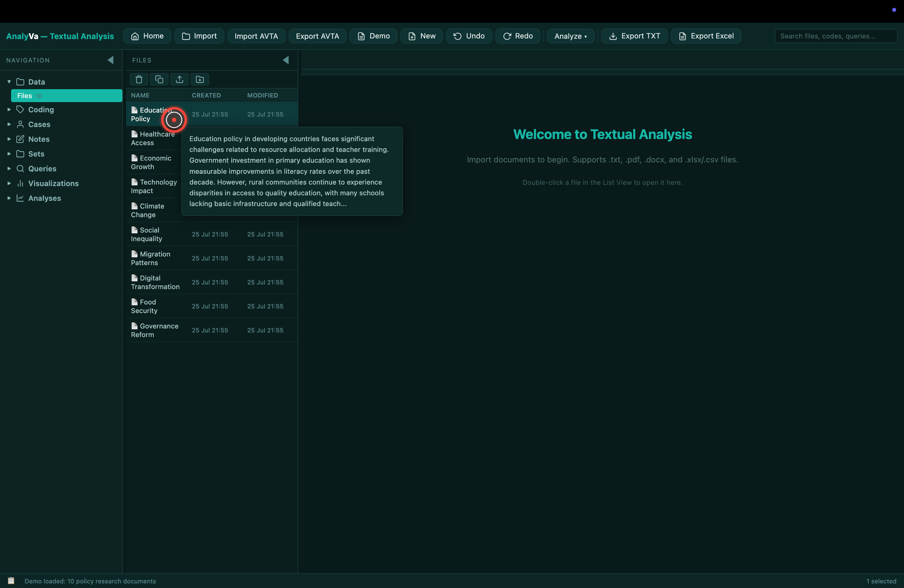Expand the Queries tree node
The height and width of the screenshot is (588, 904).
point(9,169)
